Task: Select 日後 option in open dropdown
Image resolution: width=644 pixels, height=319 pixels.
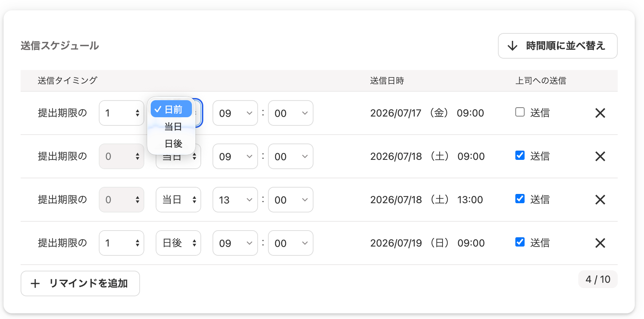Action: 171,144
